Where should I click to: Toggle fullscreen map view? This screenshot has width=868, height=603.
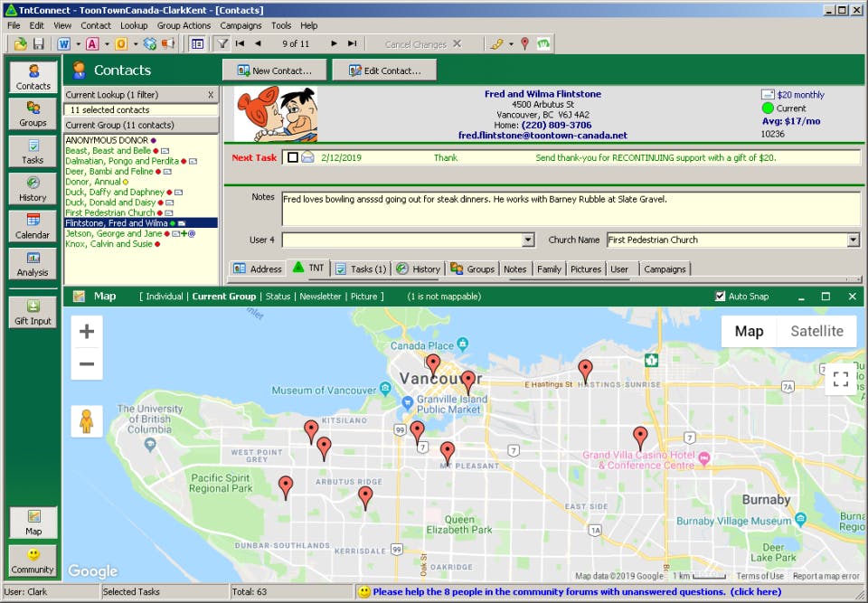click(840, 379)
